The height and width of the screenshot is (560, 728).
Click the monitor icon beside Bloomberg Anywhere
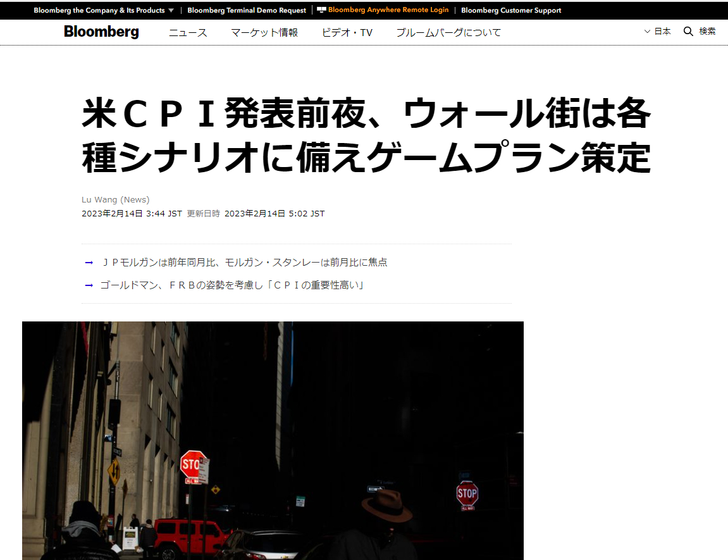tap(321, 9)
